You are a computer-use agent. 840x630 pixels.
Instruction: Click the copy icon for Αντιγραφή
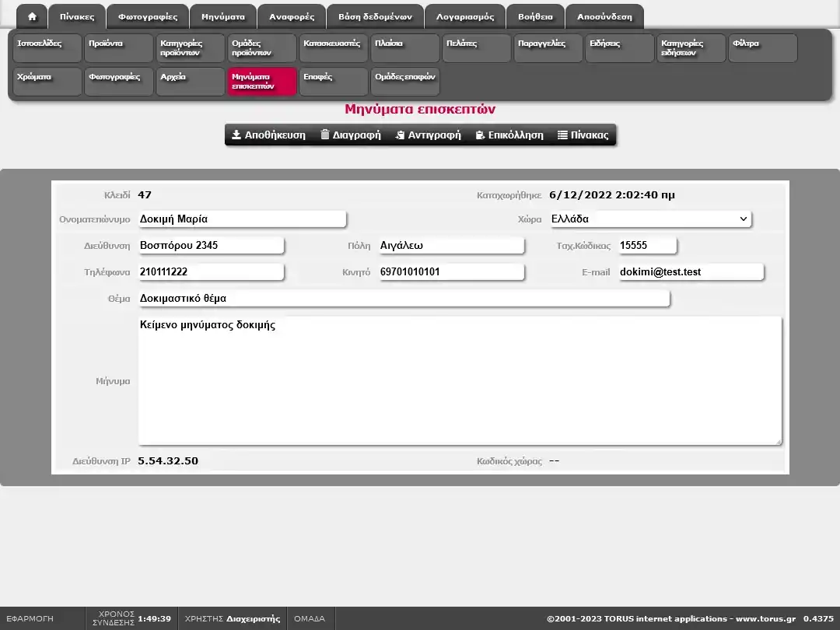(400, 135)
